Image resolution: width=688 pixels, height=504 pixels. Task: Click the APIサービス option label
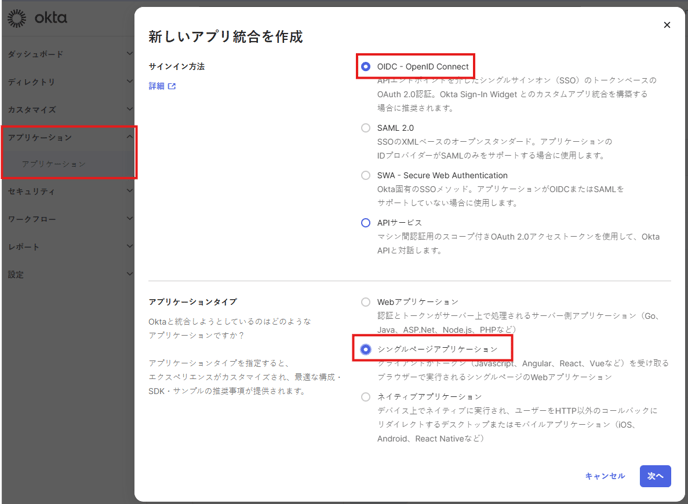tap(399, 223)
